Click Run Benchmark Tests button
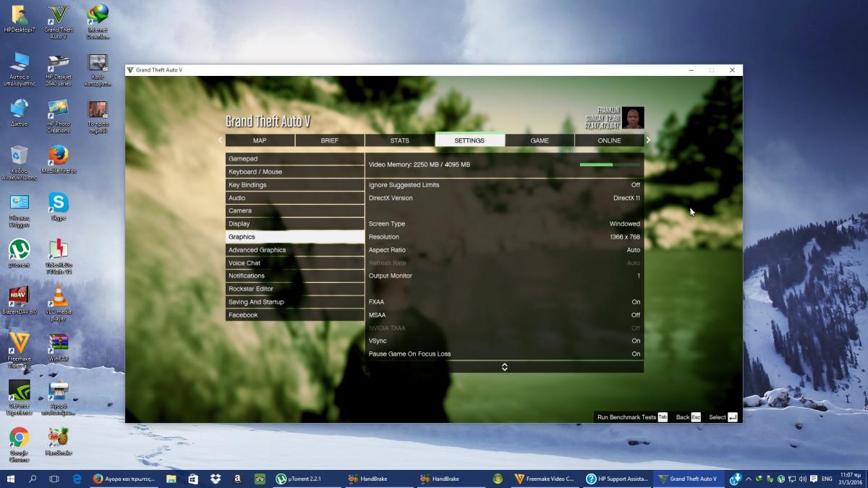Viewport: 868px width, 488px height. tap(632, 417)
